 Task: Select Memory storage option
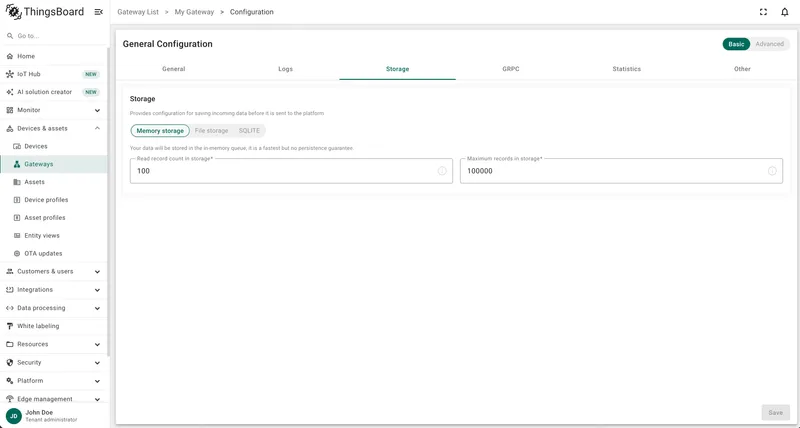click(x=160, y=131)
